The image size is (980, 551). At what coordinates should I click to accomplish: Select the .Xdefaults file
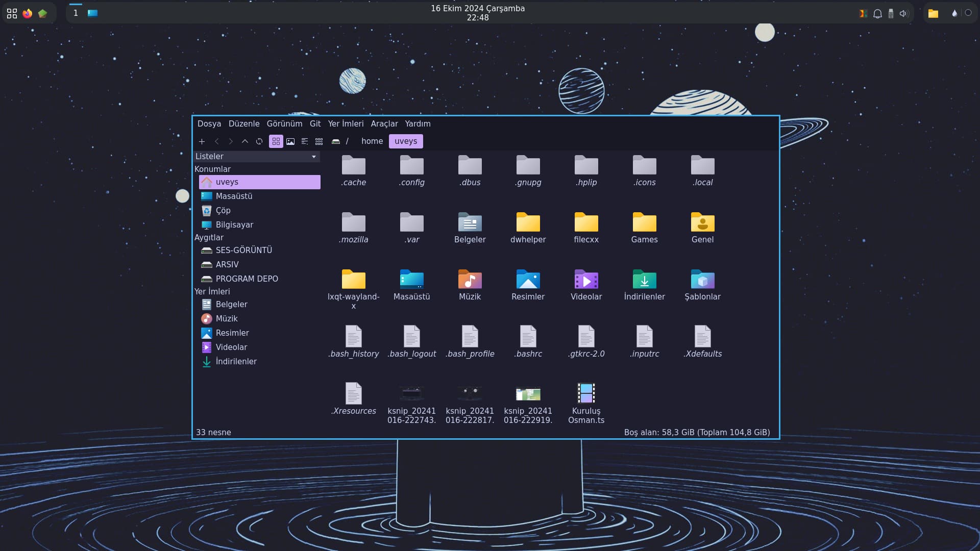point(703,342)
